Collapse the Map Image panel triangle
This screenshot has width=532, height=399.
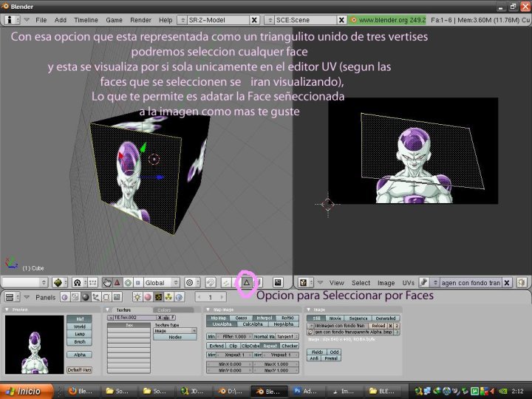[x=208, y=310]
